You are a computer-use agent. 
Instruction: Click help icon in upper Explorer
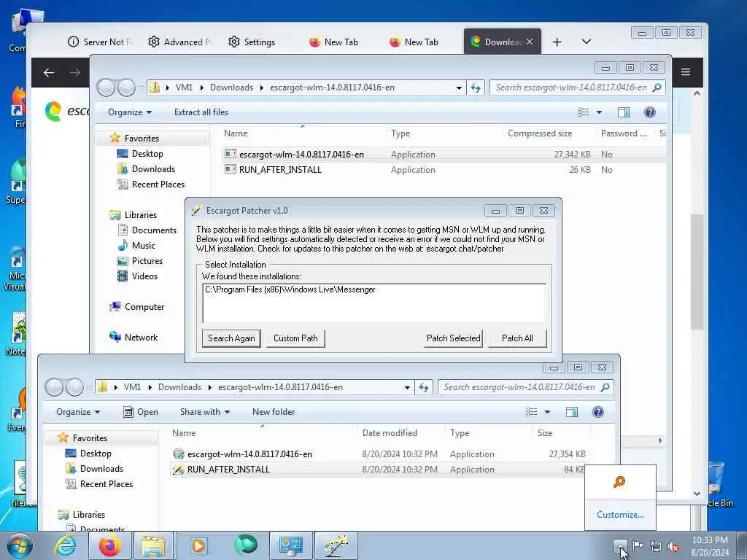(649, 112)
